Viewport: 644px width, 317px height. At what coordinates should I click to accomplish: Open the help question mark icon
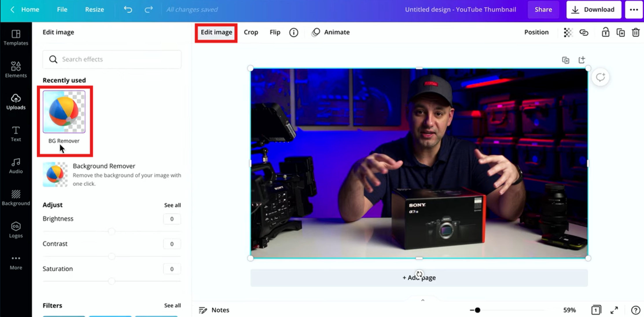pyautogui.click(x=635, y=310)
